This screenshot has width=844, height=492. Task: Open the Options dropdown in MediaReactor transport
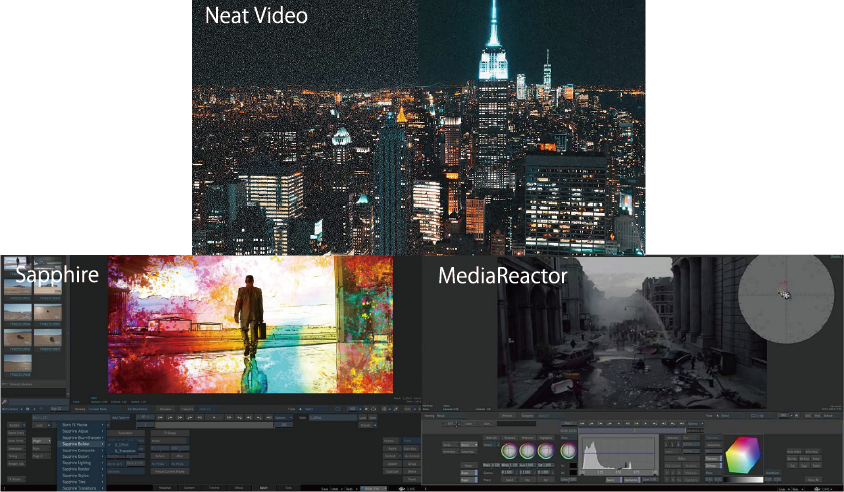click(695, 423)
